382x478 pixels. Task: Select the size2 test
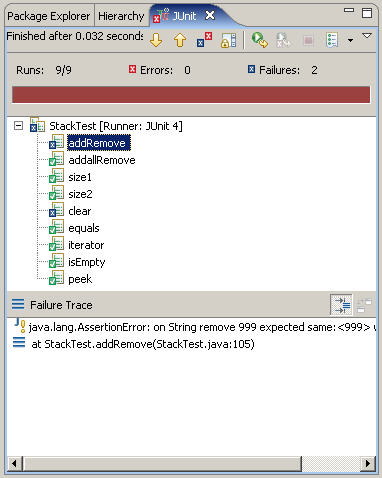pos(80,194)
